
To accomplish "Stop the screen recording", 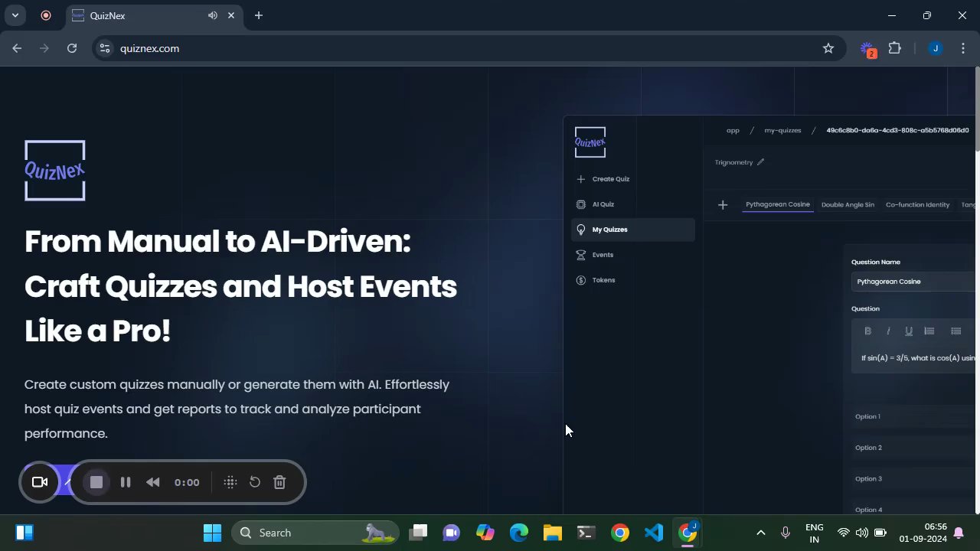I will point(96,482).
